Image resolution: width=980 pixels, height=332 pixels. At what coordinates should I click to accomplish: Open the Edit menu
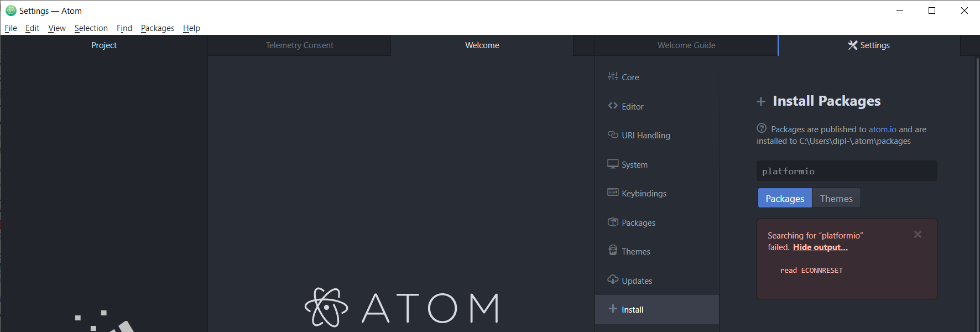[x=32, y=28]
